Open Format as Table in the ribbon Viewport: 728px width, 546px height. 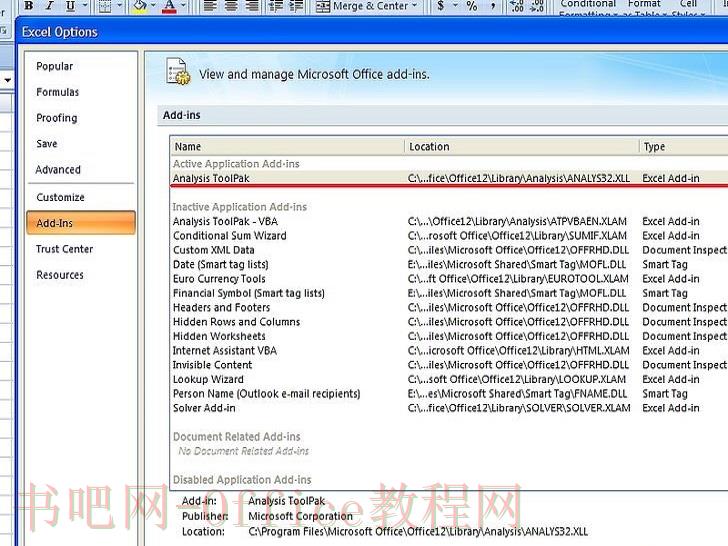coord(644,7)
